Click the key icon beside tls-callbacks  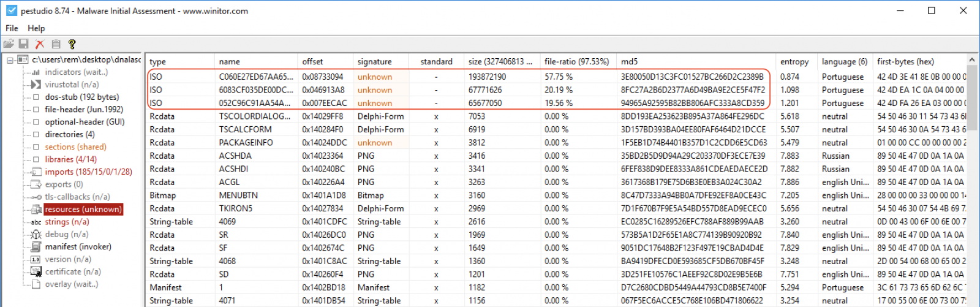(x=36, y=197)
